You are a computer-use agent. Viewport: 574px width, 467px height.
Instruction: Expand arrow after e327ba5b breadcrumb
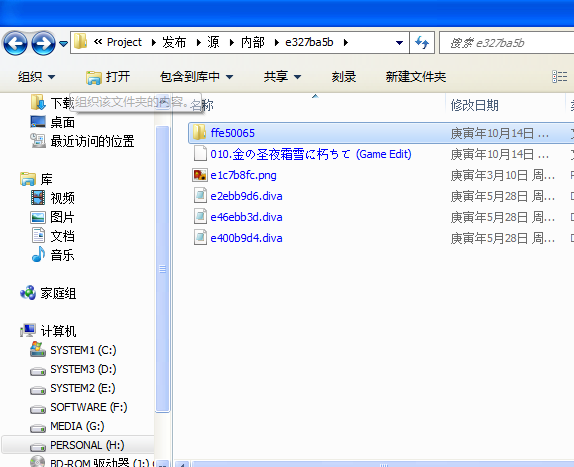pyautogui.click(x=346, y=43)
